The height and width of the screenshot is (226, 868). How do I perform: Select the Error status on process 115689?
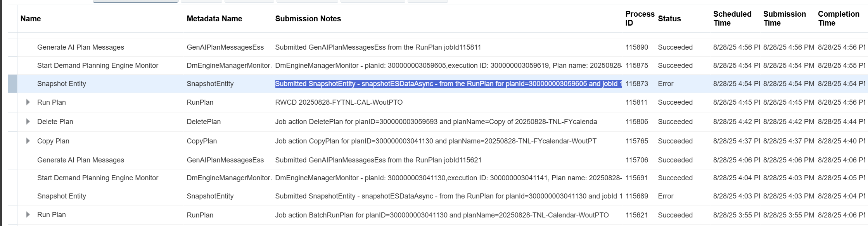tap(666, 196)
